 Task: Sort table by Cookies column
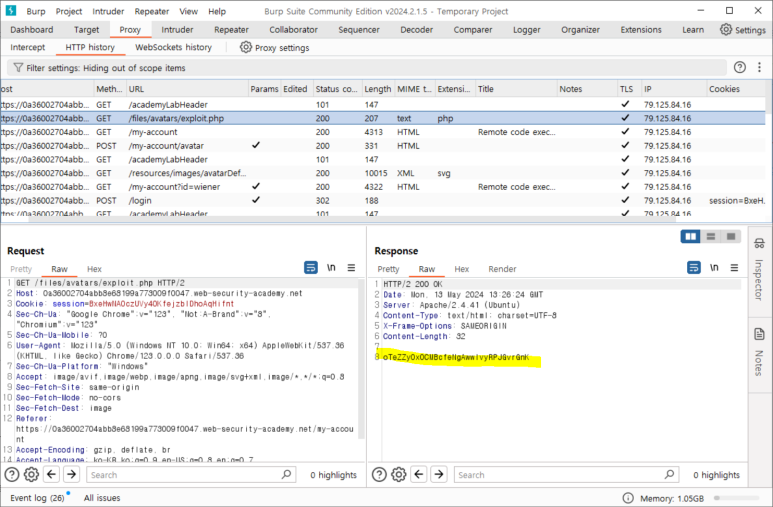tap(736, 89)
